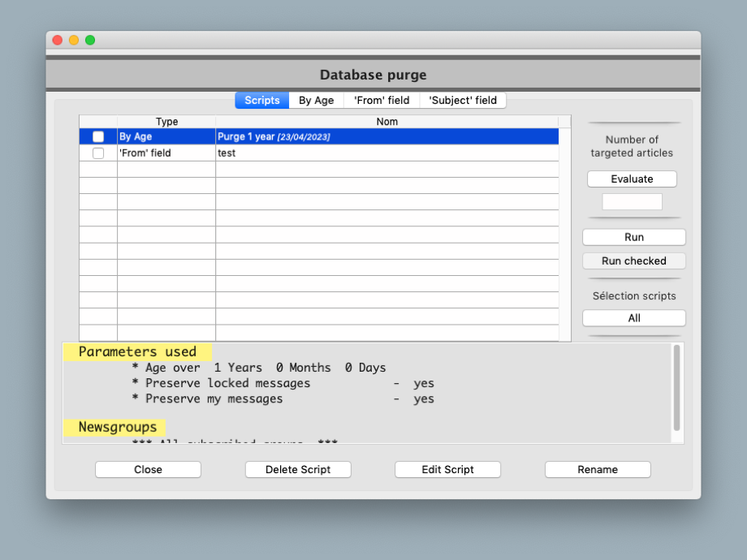
Task: Check the box for the By Age script
Action: (98, 137)
